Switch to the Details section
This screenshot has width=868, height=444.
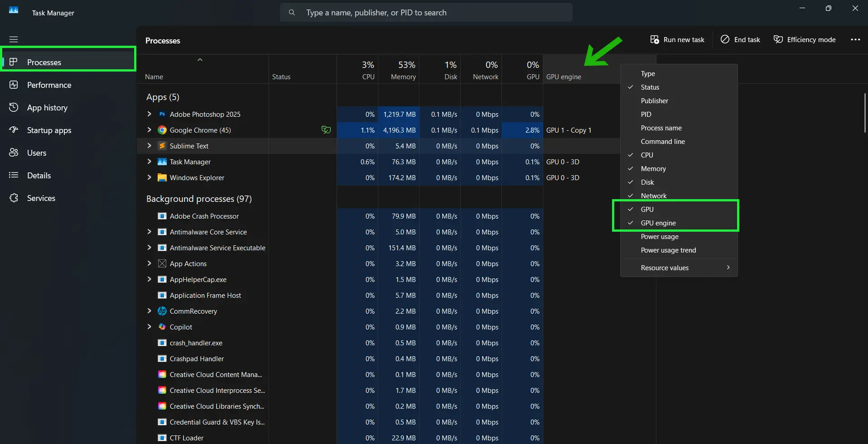pyautogui.click(x=39, y=175)
